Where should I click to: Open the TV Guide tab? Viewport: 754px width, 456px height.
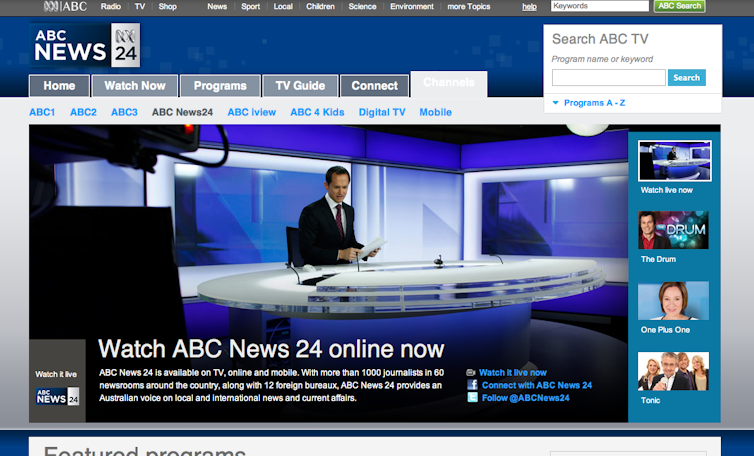point(301,86)
